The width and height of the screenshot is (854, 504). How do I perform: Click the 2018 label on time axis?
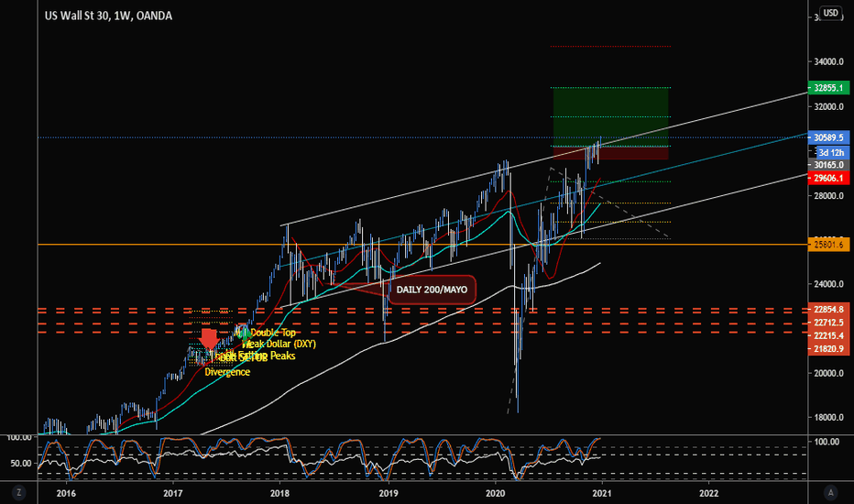[279, 493]
